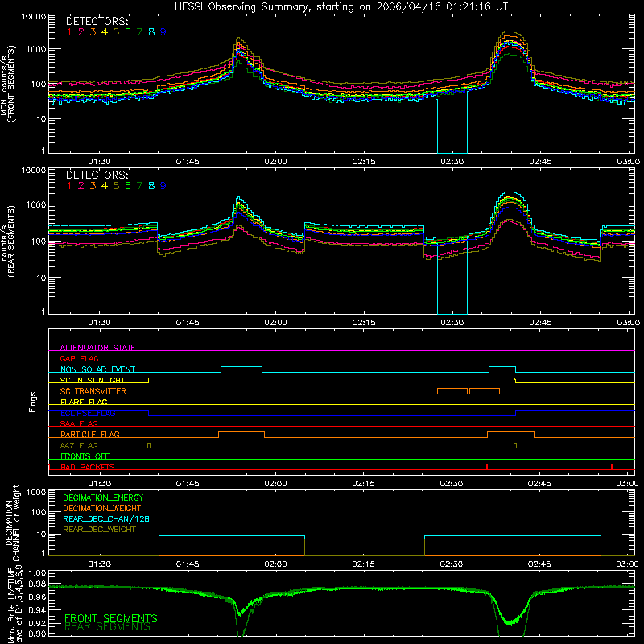Image resolution: width=644 pixels, height=644 pixels.
Task: Click the GAP_FLAG label
Action: [79, 358]
